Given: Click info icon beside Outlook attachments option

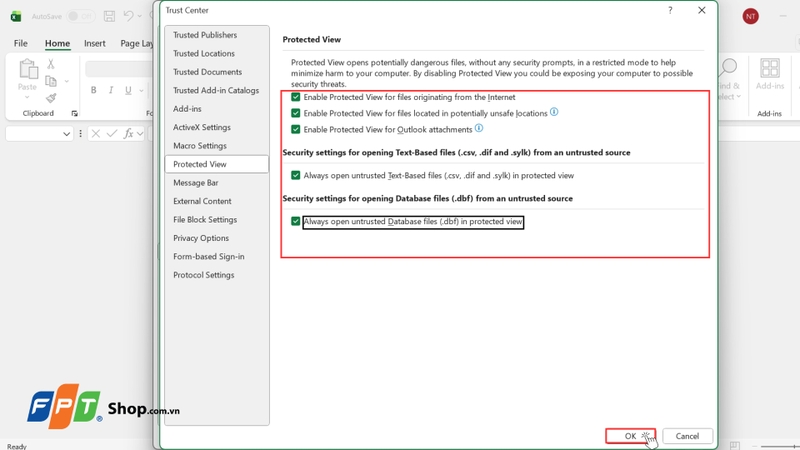Looking at the screenshot, I should point(479,128).
